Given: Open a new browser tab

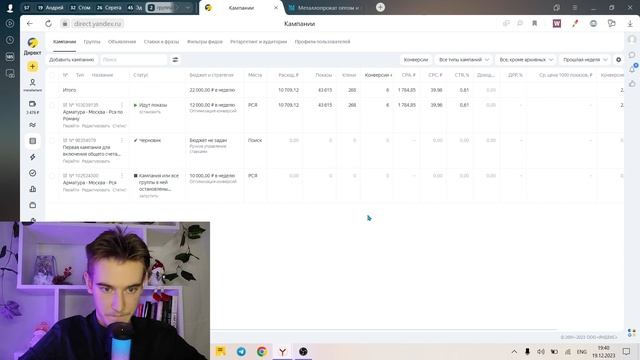Looking at the screenshot, I should (380, 7).
